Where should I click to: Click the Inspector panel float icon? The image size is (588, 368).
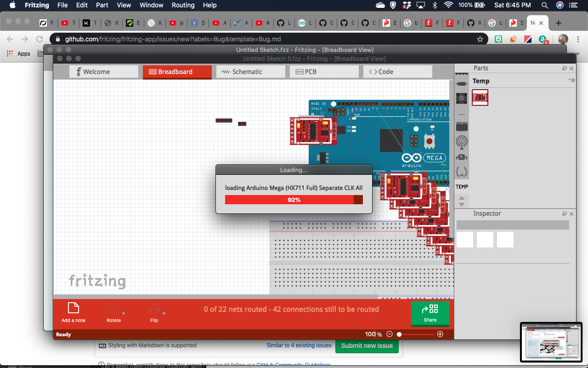[564, 213]
